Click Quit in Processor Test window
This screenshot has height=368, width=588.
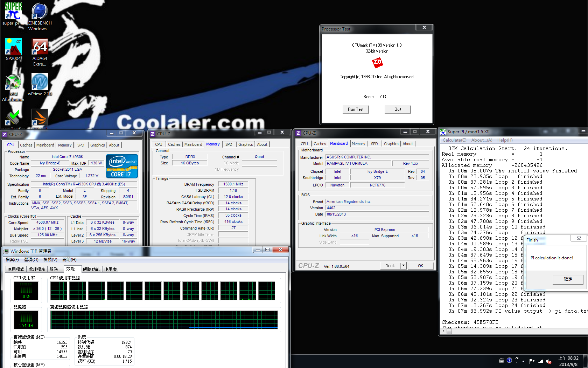coord(398,109)
